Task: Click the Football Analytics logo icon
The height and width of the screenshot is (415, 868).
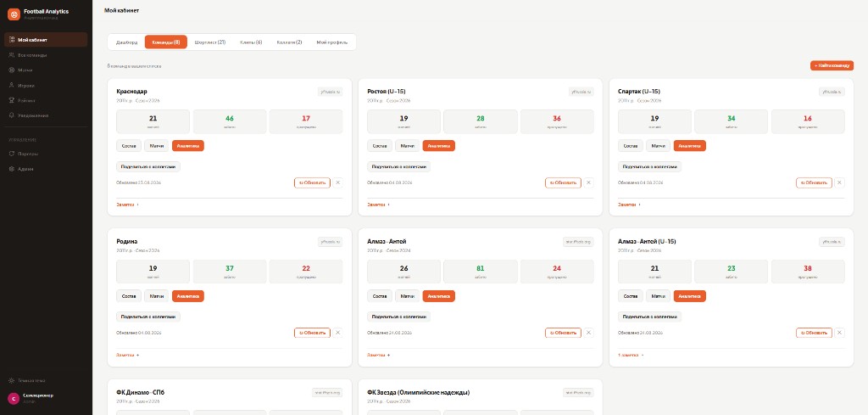Action: tap(14, 14)
